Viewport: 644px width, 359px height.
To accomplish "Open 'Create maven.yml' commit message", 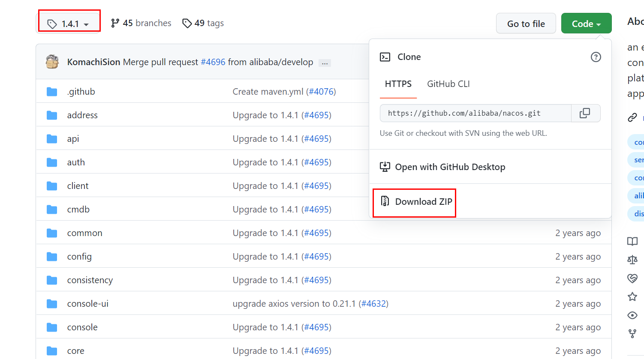I will coord(268,92).
